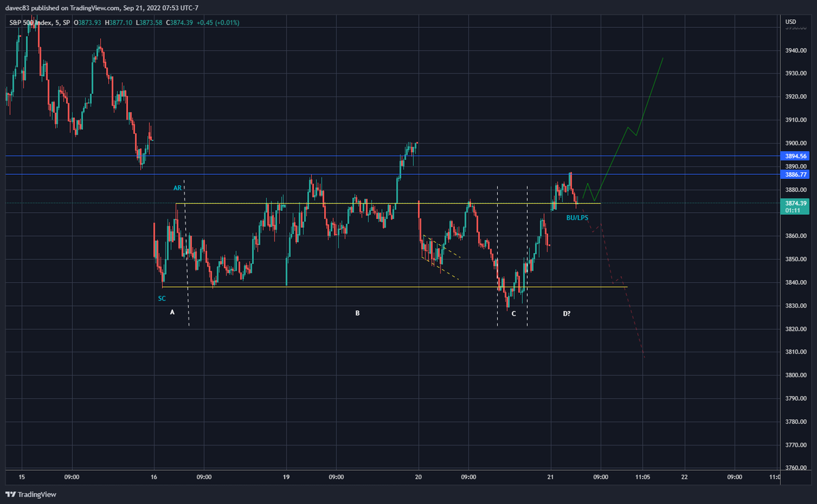Click the date 21 on time axis

(x=551, y=477)
